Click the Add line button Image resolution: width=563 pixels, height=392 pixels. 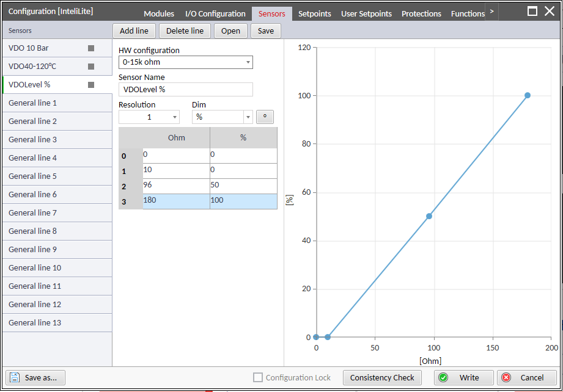[x=134, y=31]
